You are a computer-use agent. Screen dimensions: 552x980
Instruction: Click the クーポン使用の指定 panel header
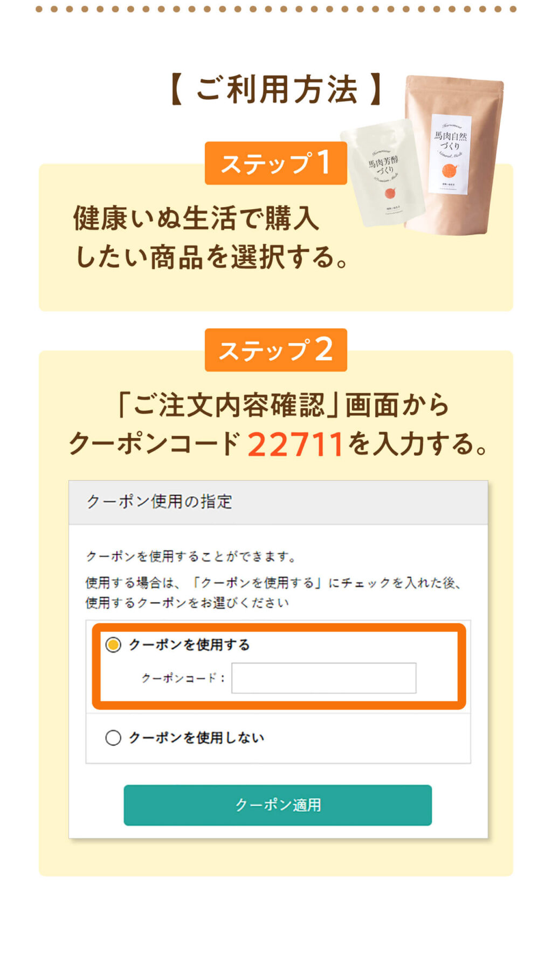[x=278, y=502]
